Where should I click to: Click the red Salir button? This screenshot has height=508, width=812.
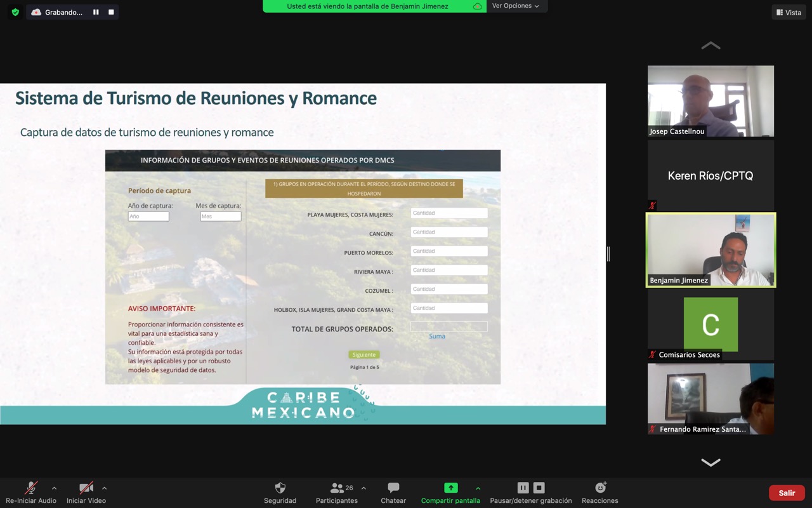tap(787, 493)
